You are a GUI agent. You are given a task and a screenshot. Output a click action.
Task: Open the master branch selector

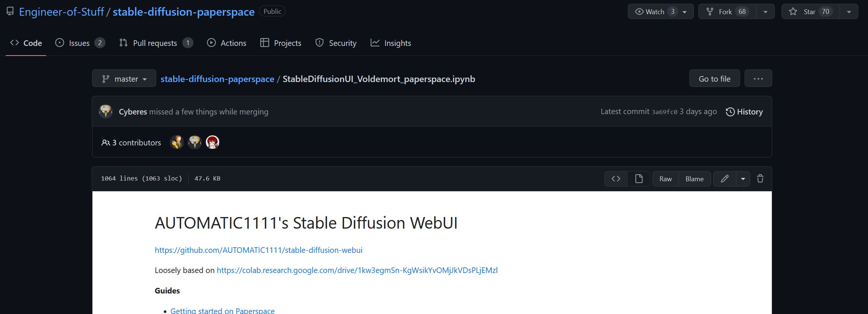pos(124,78)
